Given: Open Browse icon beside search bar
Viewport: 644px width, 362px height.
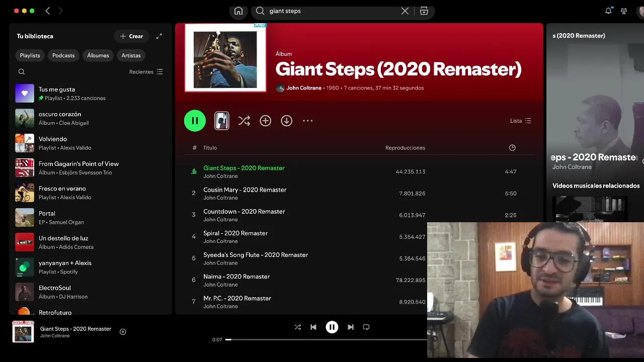Looking at the screenshot, I should 424,11.
